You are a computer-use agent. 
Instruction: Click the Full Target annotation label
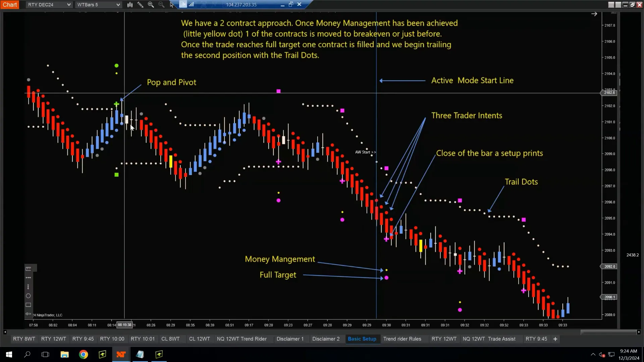278,275
